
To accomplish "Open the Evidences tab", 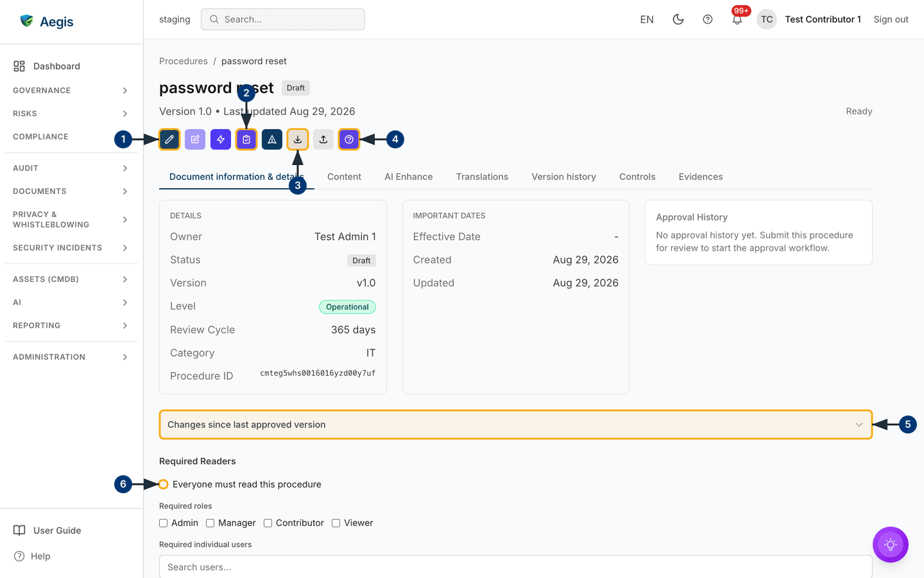I will pyautogui.click(x=701, y=177).
